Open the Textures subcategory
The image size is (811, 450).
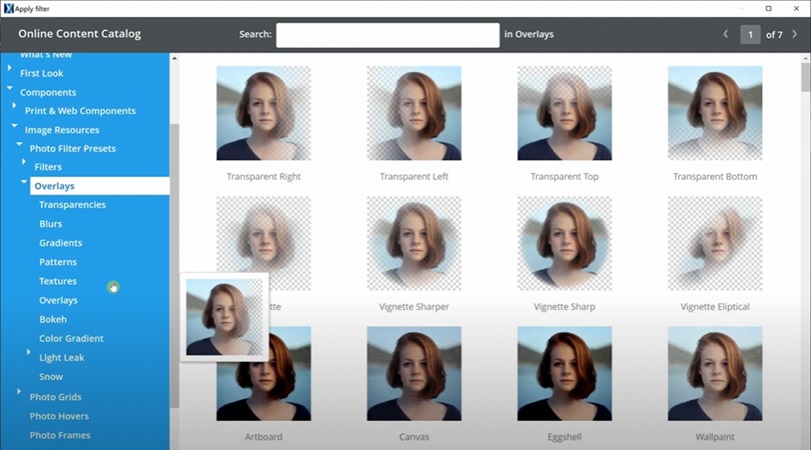pos(58,281)
